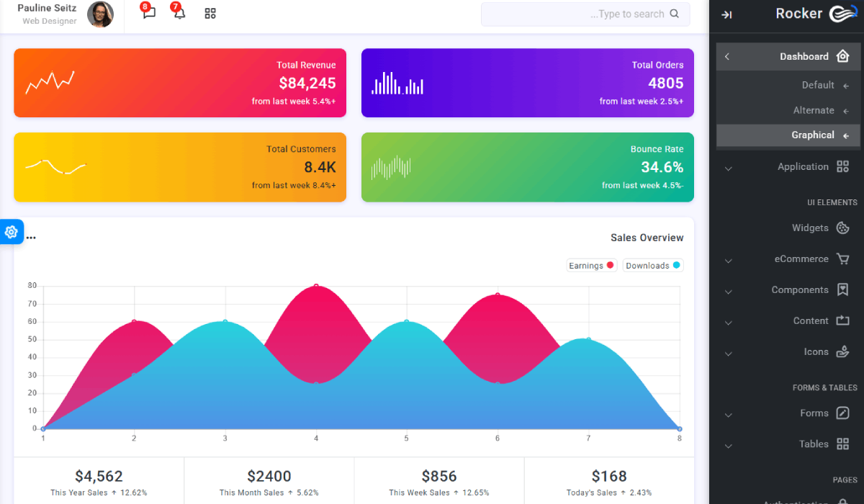The image size is (864, 504).
Task: Click the FORMS & TABLES section label
Action: [825, 387]
